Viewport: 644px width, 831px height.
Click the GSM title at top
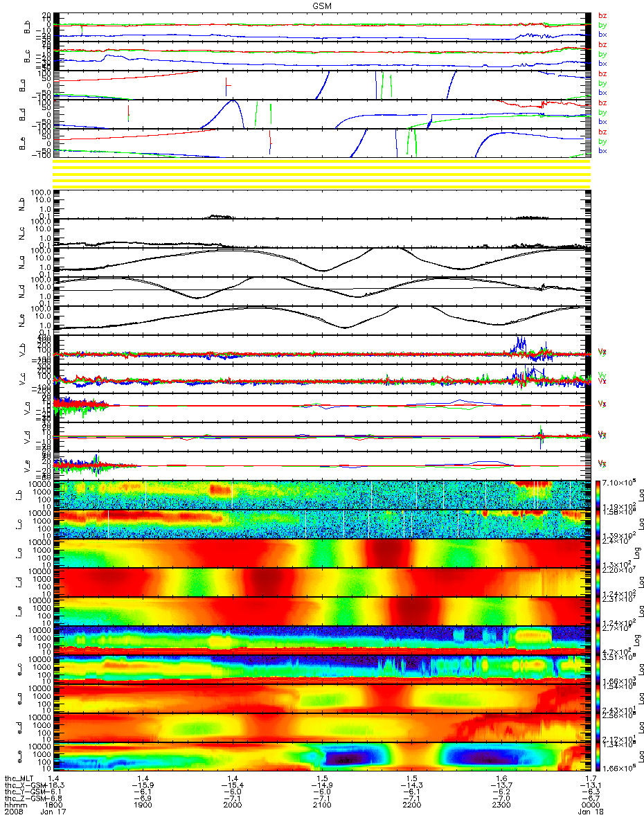point(321,5)
